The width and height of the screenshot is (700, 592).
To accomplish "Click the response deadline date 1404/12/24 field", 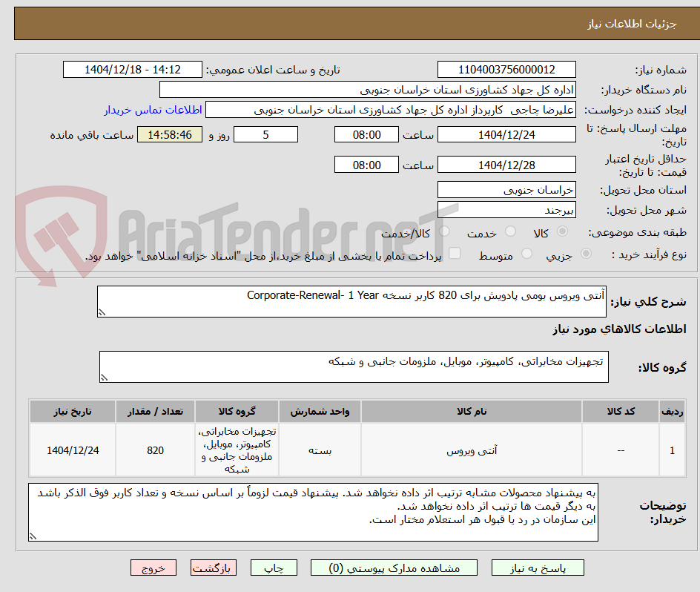I will point(506,134).
